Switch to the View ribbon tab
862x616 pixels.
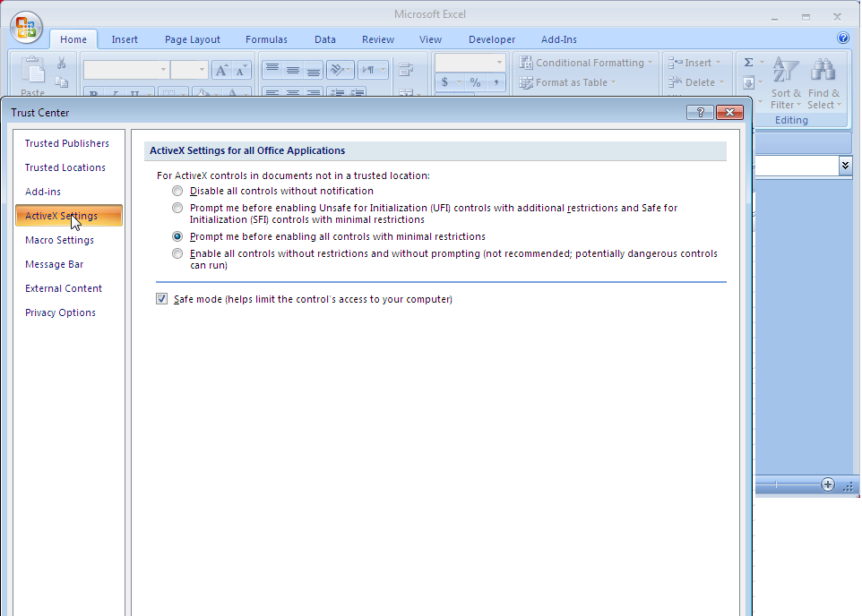(430, 39)
